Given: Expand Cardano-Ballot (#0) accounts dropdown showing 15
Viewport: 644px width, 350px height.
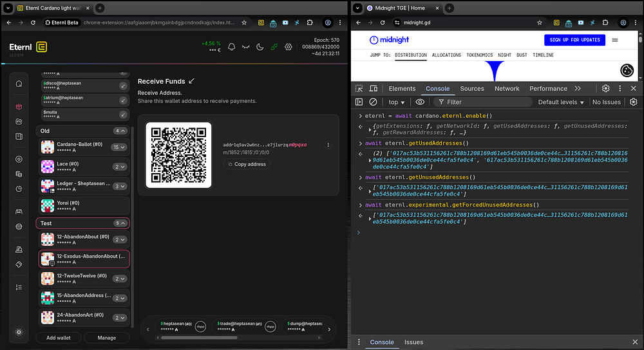Looking at the screenshot, I should (118, 147).
